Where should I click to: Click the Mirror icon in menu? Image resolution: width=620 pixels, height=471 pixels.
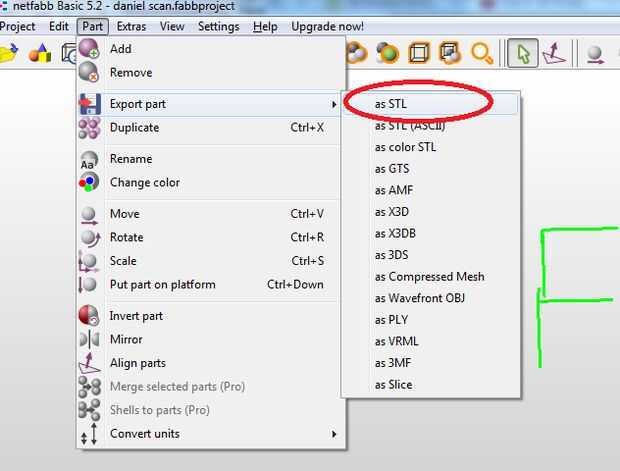[89, 339]
